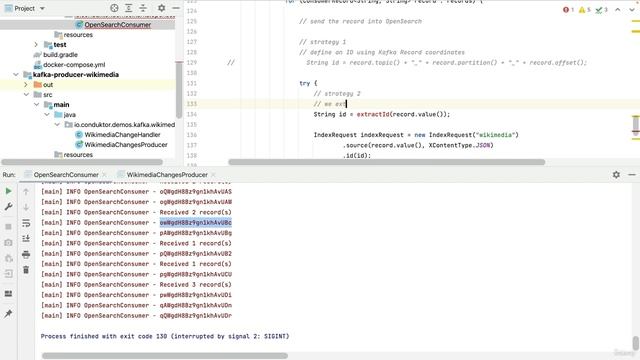
Task: Expand the out folder
Action: (26, 84)
